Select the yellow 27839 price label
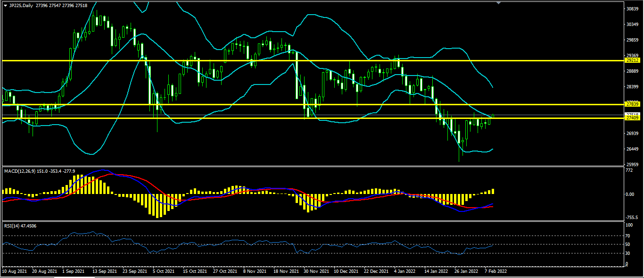 coord(632,104)
